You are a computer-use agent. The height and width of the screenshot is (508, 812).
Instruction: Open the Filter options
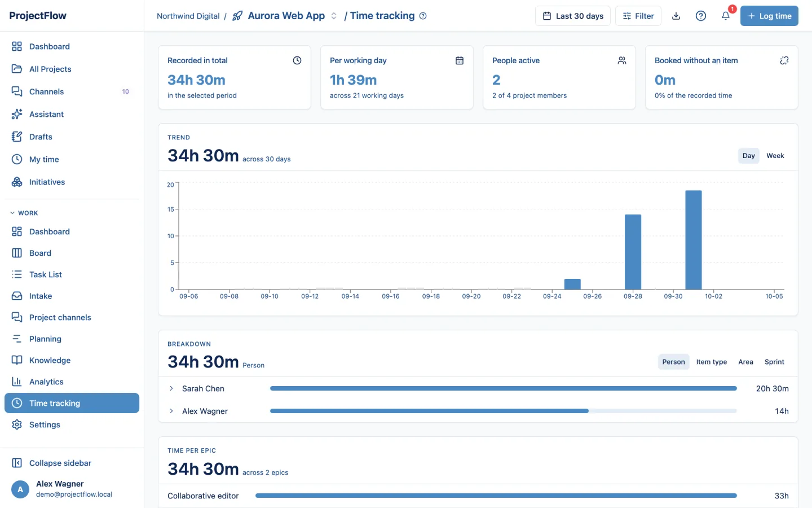638,16
